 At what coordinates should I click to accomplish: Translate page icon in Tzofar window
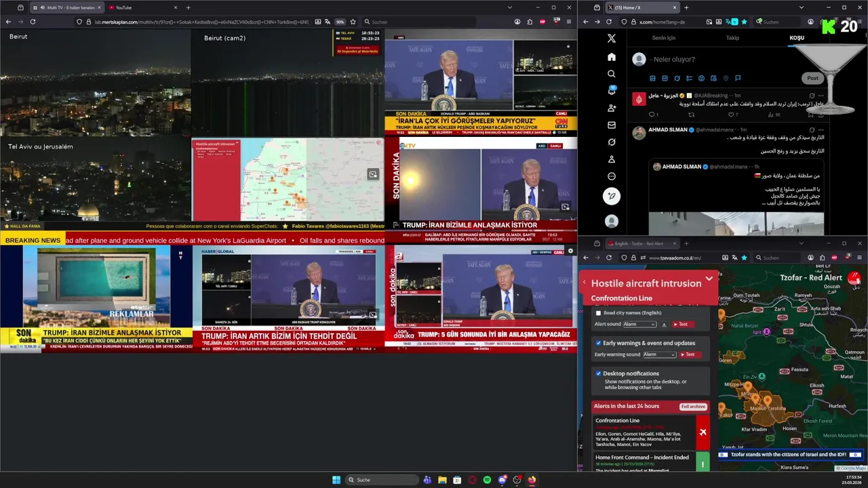point(735,258)
